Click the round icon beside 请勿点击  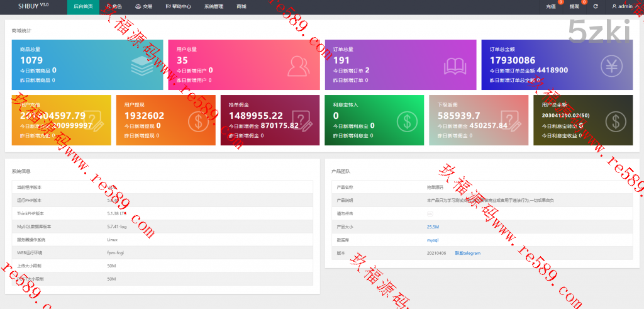coord(430,213)
